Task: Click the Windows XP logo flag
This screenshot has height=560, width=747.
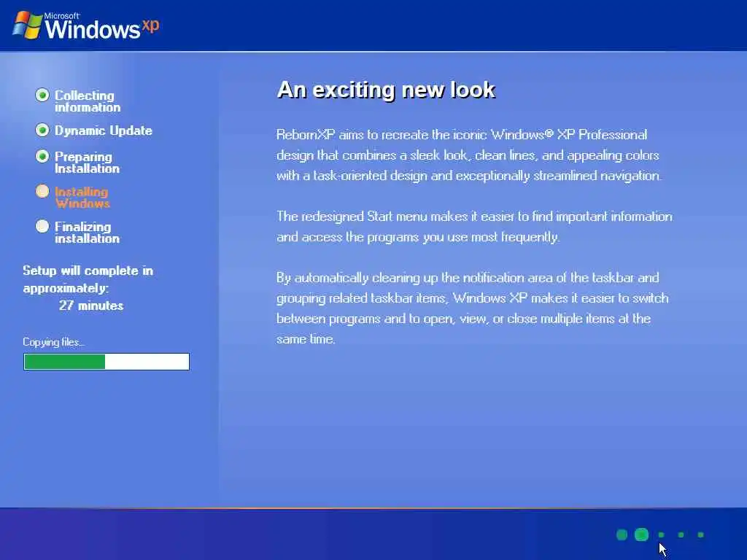Action: [27, 25]
